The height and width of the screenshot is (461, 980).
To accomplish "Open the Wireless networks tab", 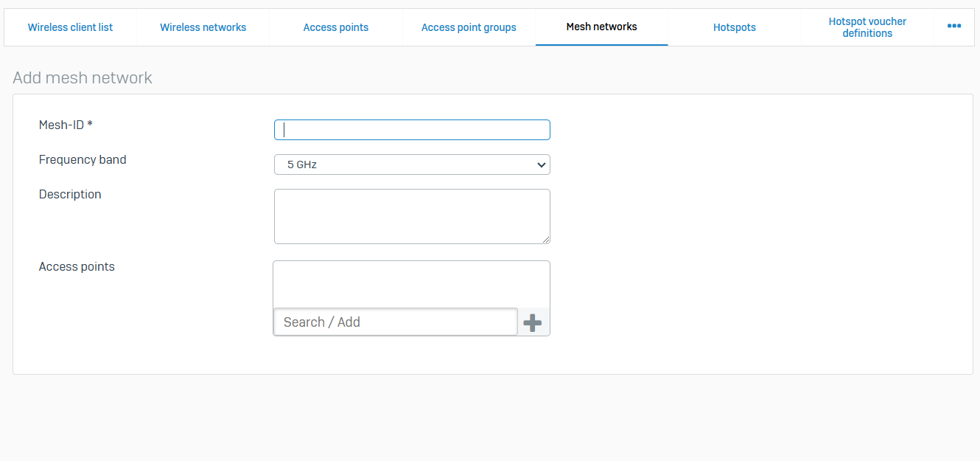I will (203, 27).
